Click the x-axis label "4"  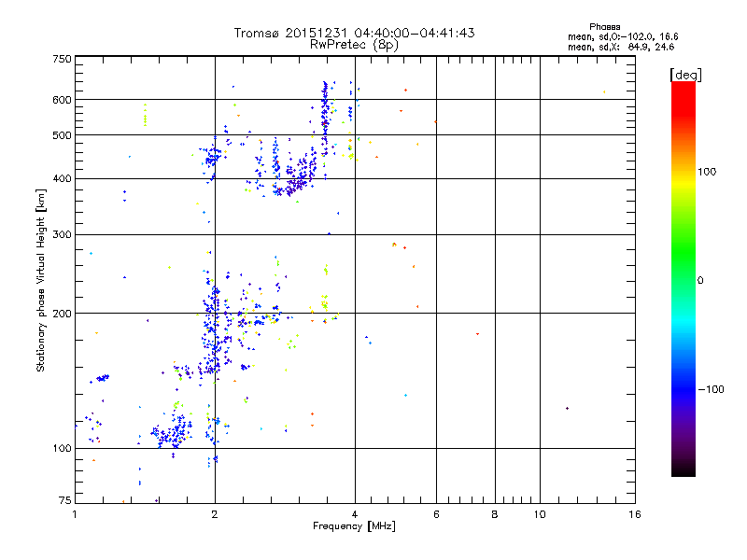355,514
